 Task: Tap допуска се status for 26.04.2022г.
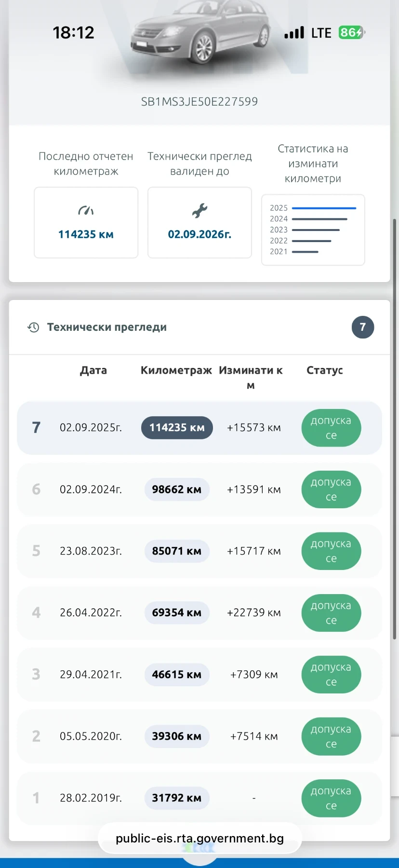pos(331,613)
